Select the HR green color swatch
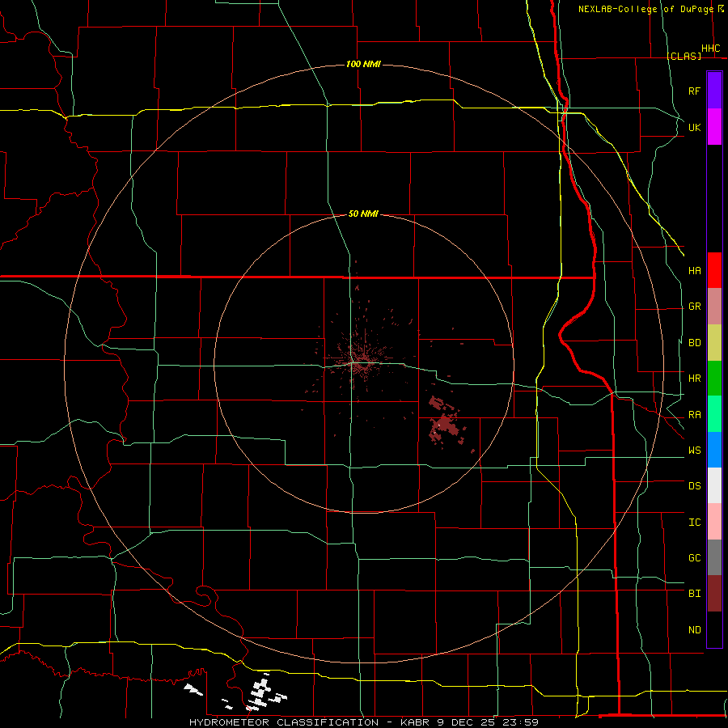 click(714, 379)
